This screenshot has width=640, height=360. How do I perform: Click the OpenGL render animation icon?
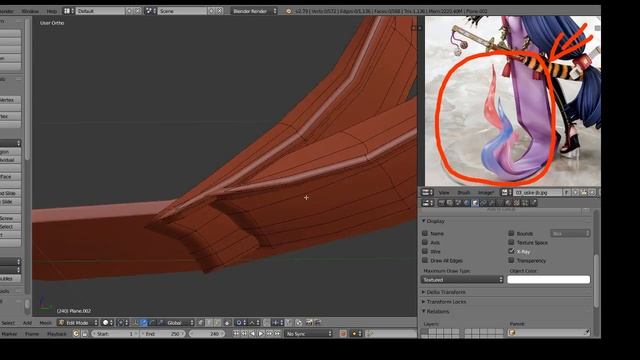coord(317,323)
